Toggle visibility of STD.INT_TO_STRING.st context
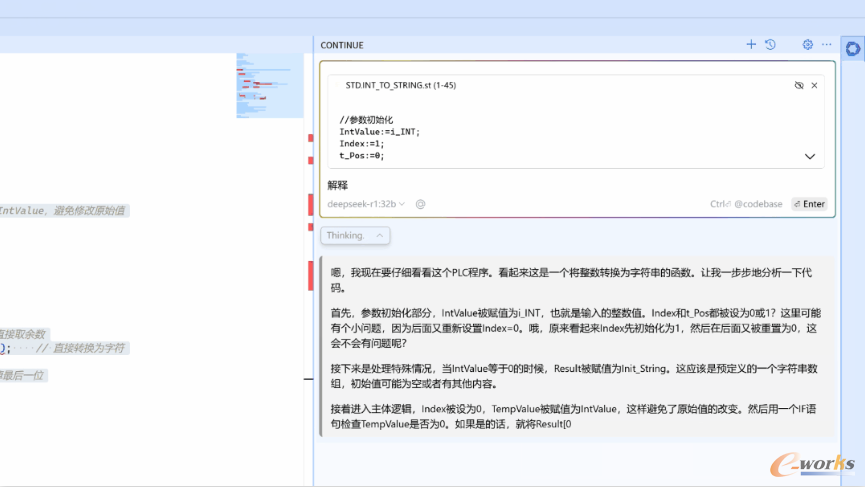The image size is (865, 487). point(799,85)
